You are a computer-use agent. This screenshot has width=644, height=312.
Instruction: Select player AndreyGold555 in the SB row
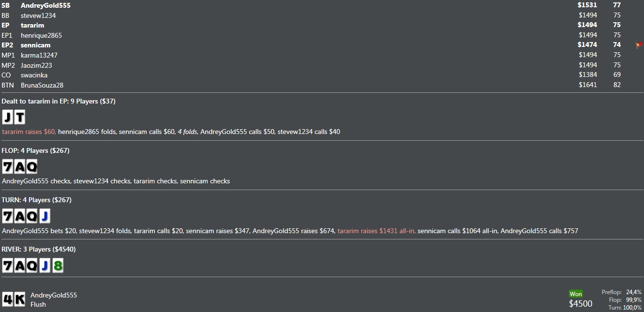point(45,5)
